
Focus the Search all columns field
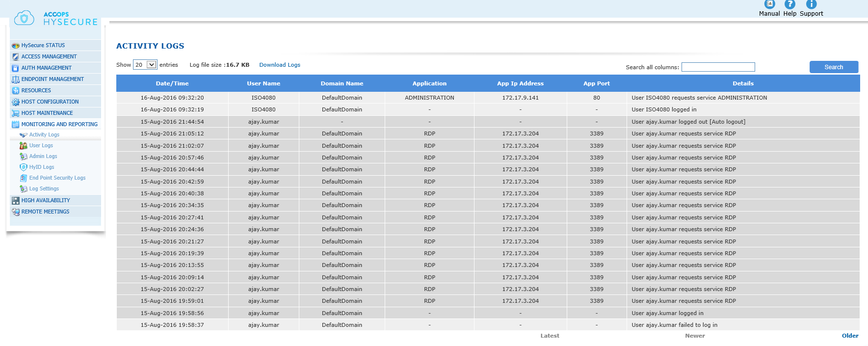coord(718,67)
